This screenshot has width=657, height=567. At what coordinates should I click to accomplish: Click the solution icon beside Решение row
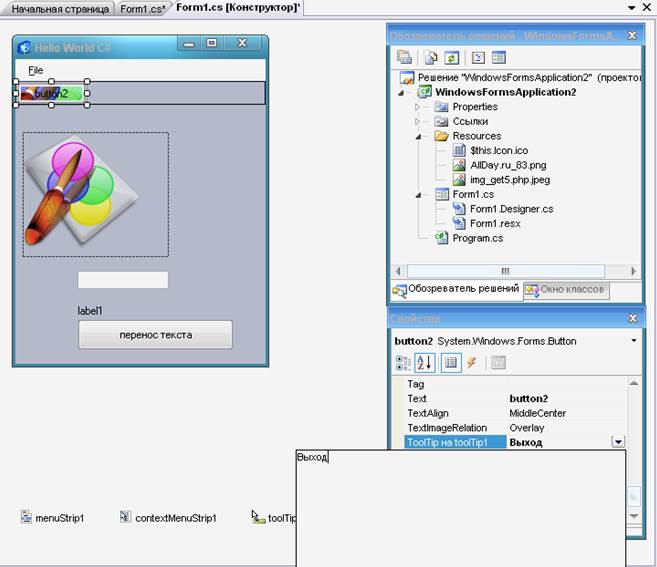406,78
